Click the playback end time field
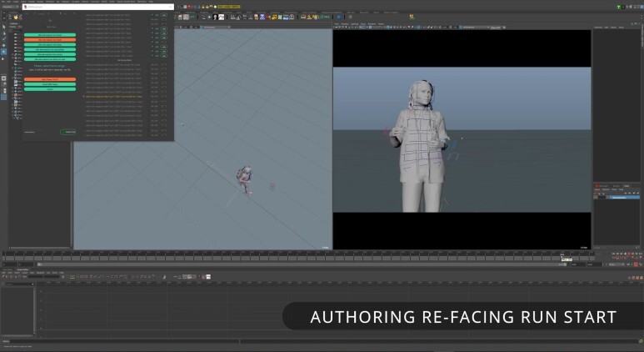 pos(578,264)
